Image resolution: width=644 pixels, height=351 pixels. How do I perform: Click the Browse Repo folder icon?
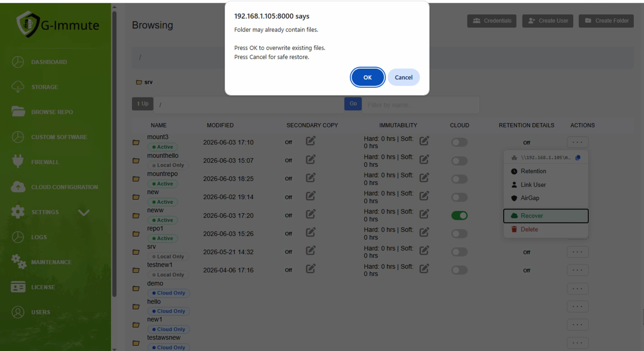click(18, 112)
